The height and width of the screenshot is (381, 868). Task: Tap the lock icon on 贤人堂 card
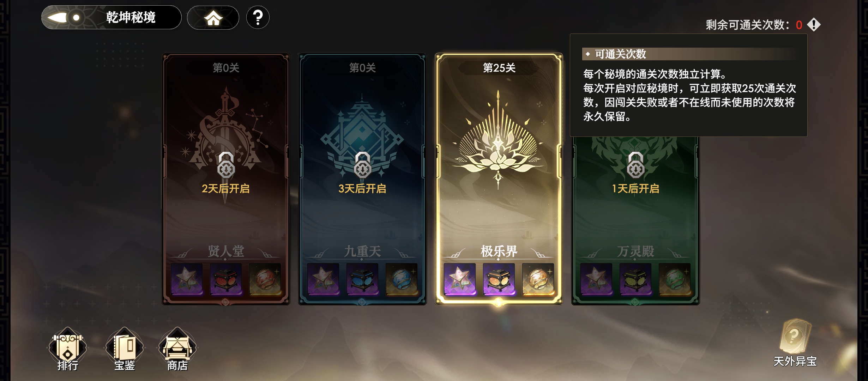[x=226, y=165]
